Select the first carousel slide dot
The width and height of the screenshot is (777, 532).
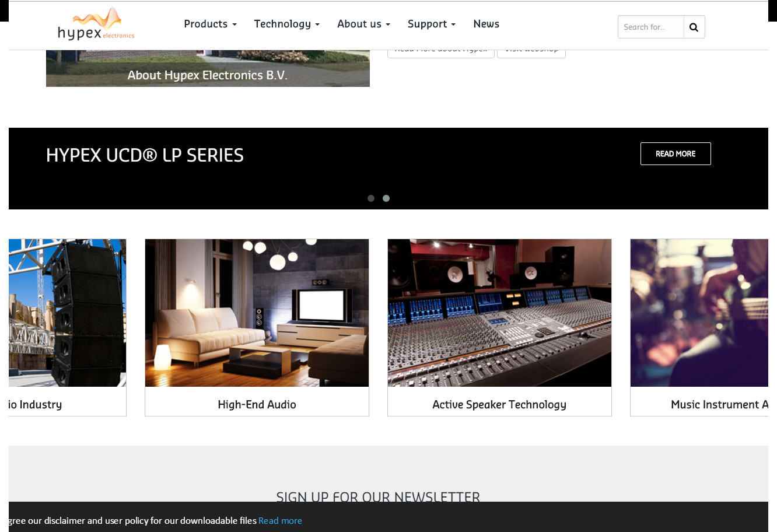coord(371,198)
